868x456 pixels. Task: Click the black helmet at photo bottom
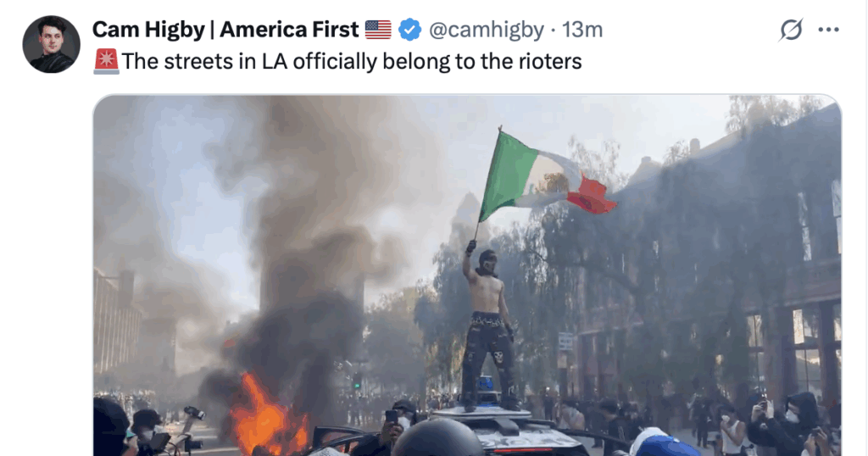click(437, 438)
